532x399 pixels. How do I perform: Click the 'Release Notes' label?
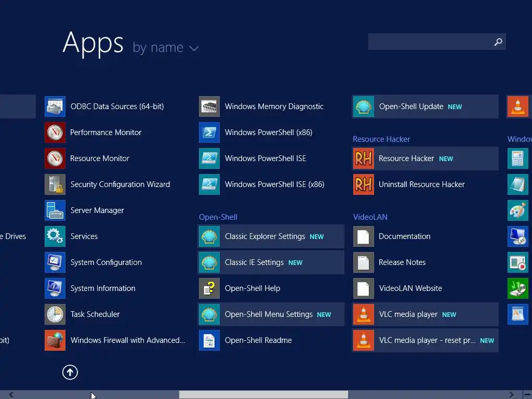[x=402, y=262]
